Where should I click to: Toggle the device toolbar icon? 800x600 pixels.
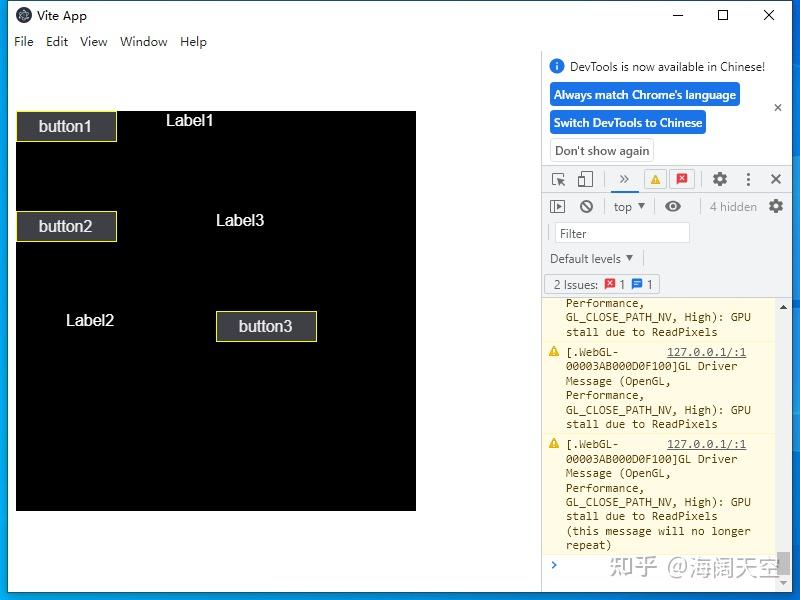click(585, 180)
